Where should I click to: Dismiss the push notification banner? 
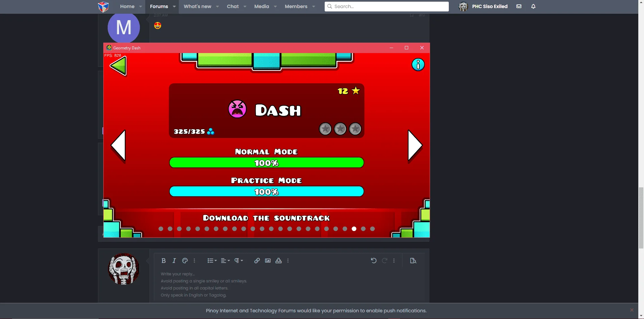coord(632,310)
